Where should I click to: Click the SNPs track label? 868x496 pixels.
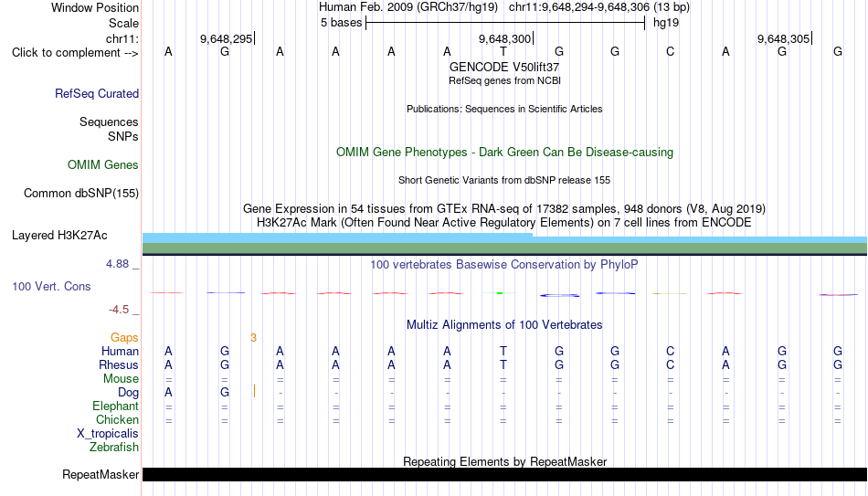click(x=123, y=136)
